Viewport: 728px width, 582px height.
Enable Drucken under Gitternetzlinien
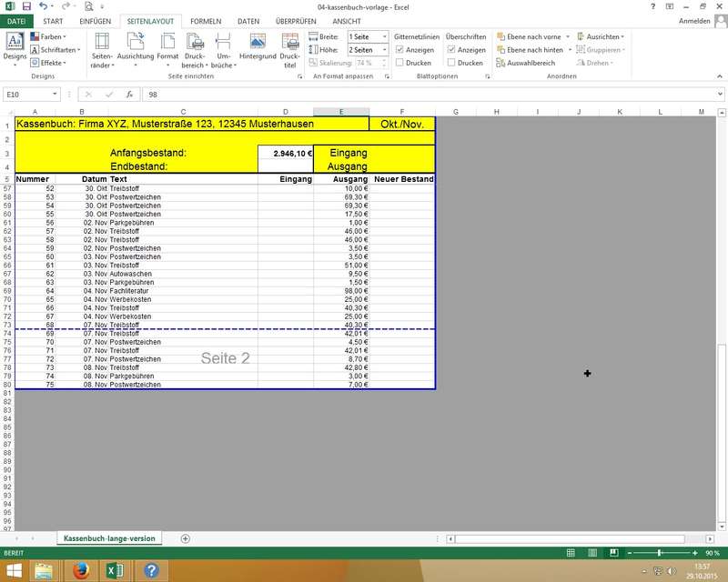[x=400, y=63]
